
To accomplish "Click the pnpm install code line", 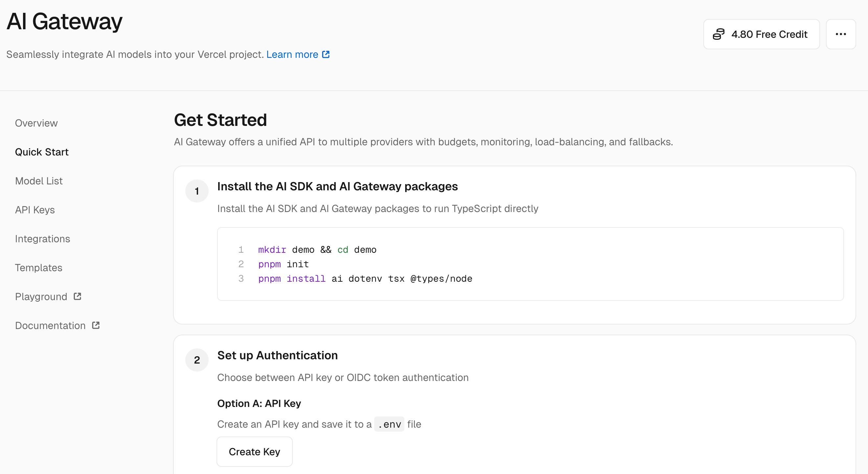I will coord(365,279).
